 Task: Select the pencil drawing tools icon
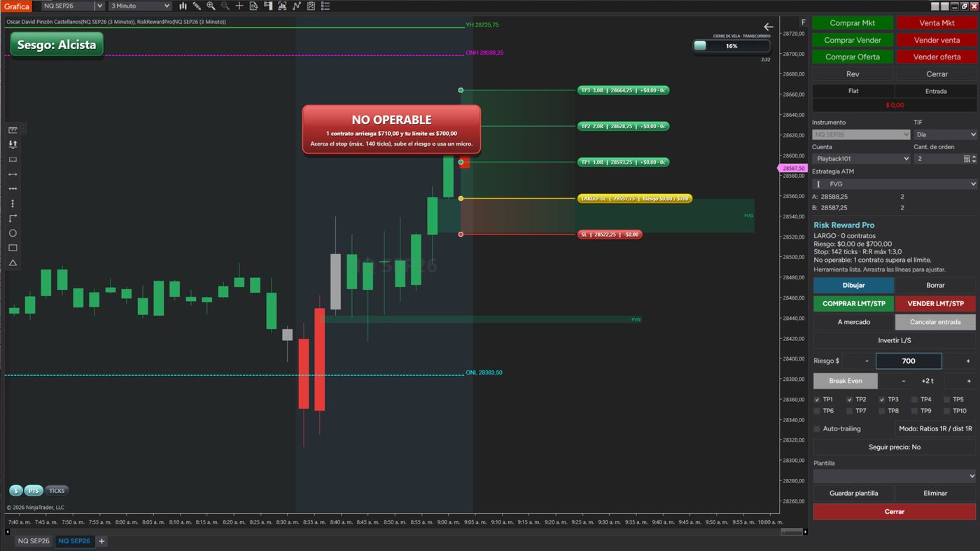click(197, 6)
